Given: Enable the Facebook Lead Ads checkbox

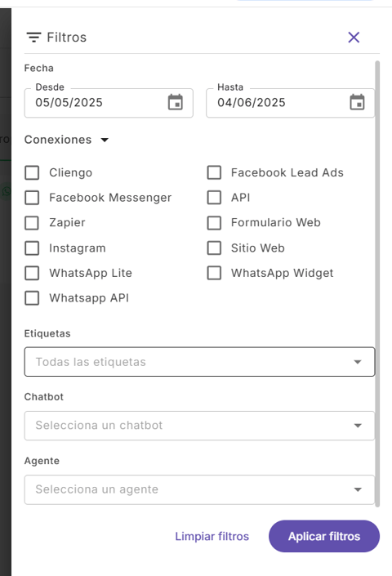Looking at the screenshot, I should [x=214, y=172].
